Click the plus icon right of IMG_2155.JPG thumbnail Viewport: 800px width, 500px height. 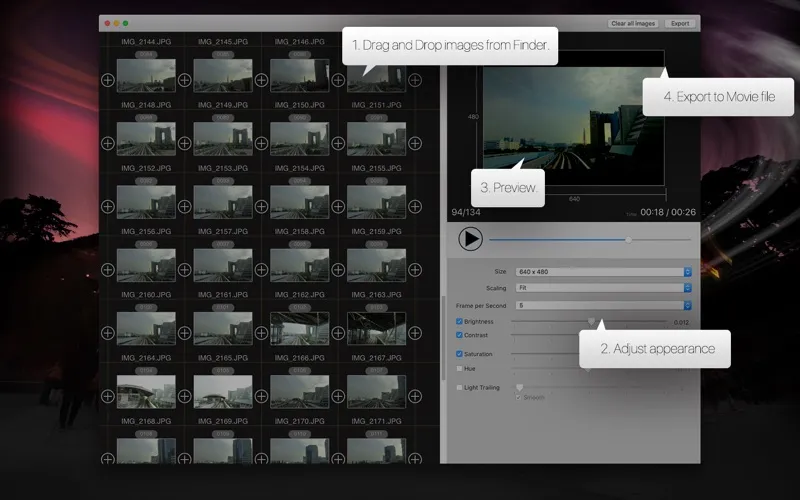415,207
